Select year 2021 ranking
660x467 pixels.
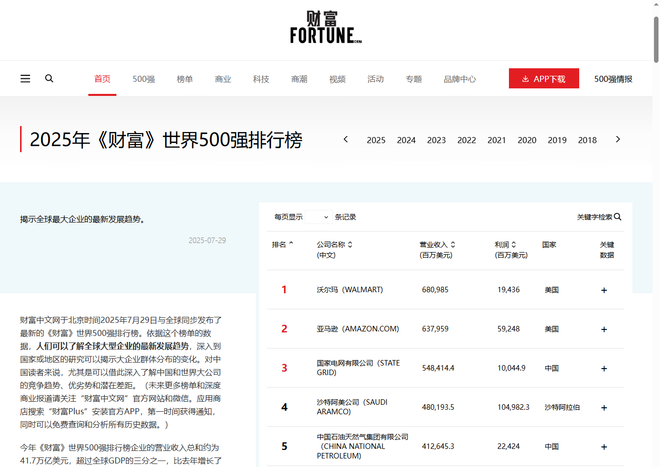click(497, 140)
